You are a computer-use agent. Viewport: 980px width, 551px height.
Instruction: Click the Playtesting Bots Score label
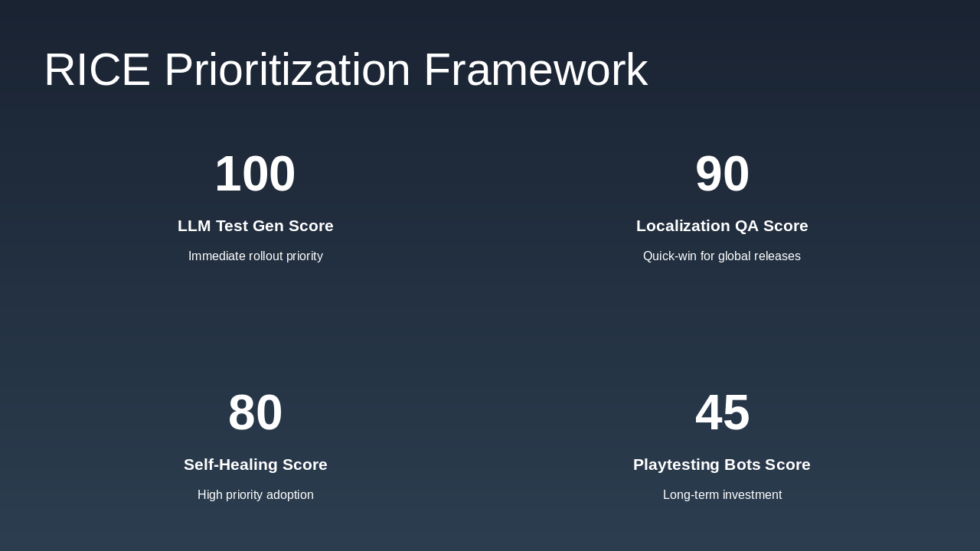[x=722, y=465]
